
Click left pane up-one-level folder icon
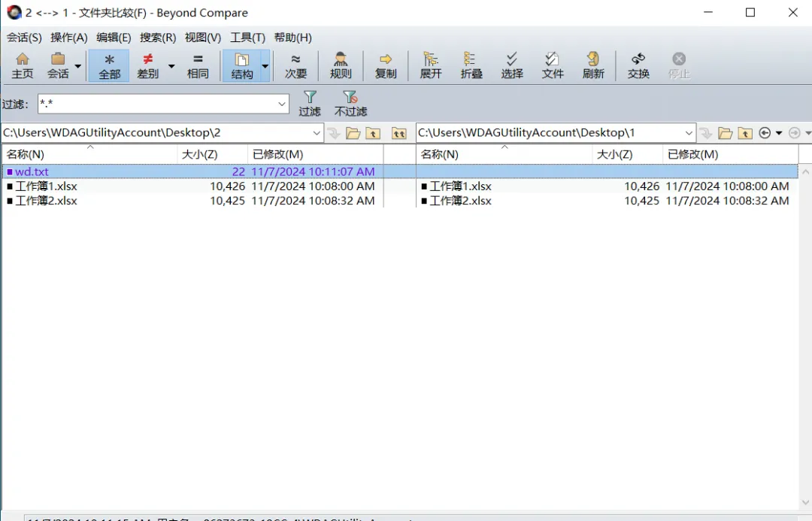(373, 133)
